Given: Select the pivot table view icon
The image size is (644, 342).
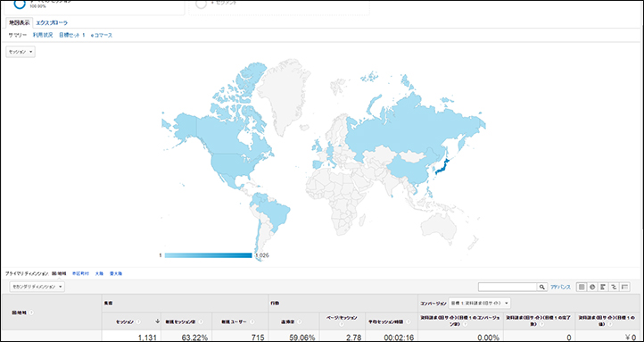Looking at the screenshot, I should click(625, 287).
